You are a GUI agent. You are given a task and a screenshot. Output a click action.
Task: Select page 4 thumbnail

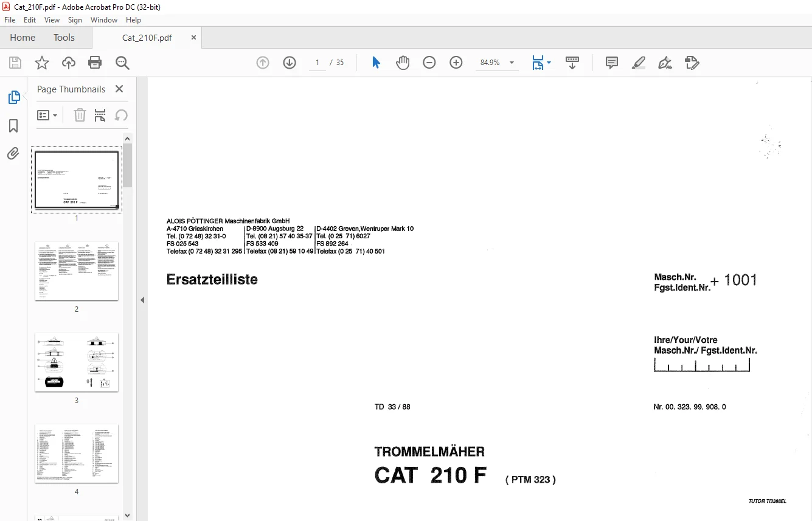pos(77,454)
